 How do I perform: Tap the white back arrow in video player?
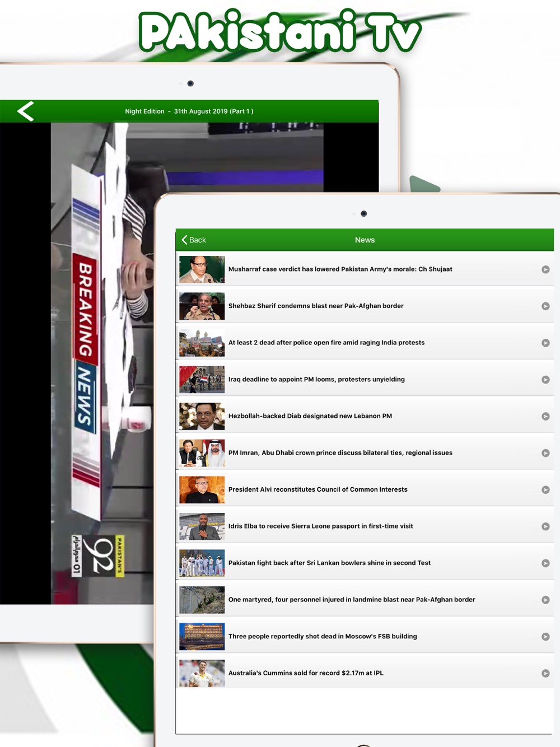click(x=26, y=111)
